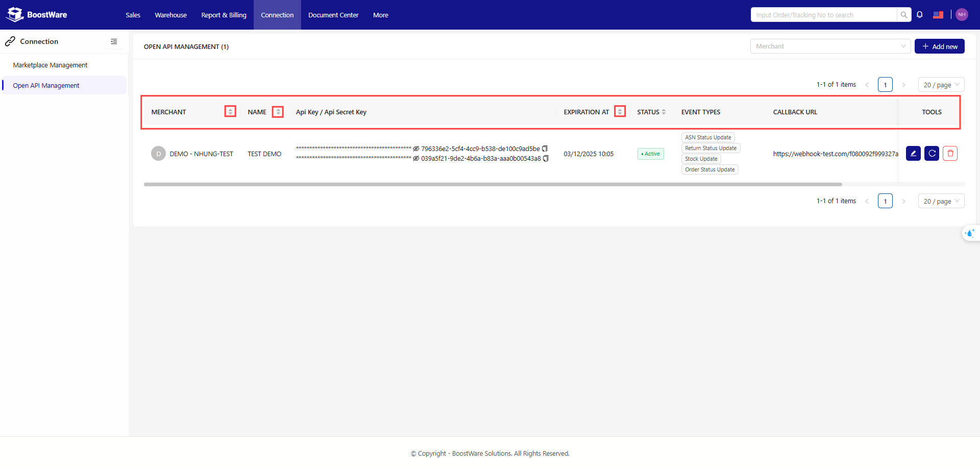The height and width of the screenshot is (469, 980).
Task: Sort by the EXPIRATION AT column
Action: 620,112
